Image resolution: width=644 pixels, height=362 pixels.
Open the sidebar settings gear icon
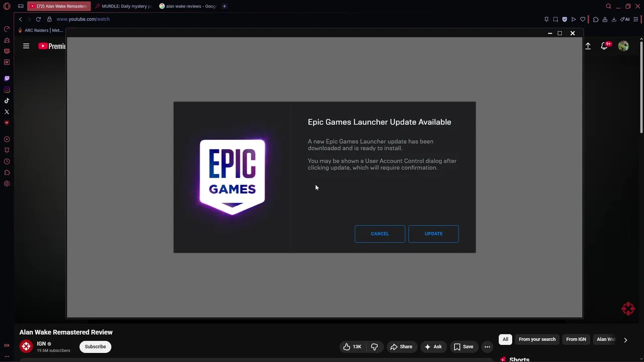[x=7, y=184]
